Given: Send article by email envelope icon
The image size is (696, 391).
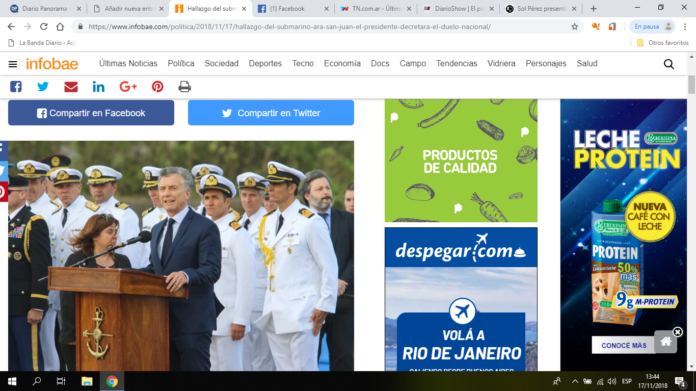Looking at the screenshot, I should click(71, 87).
